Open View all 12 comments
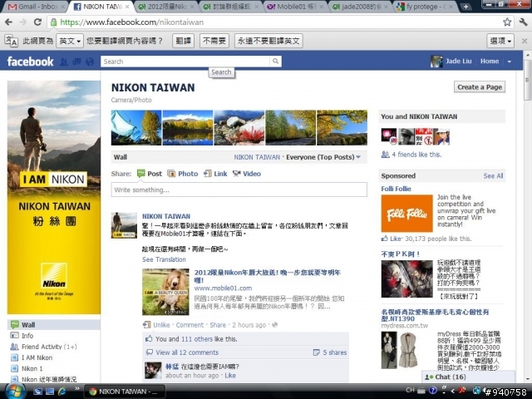This screenshot has width=532, height=399. (x=187, y=352)
